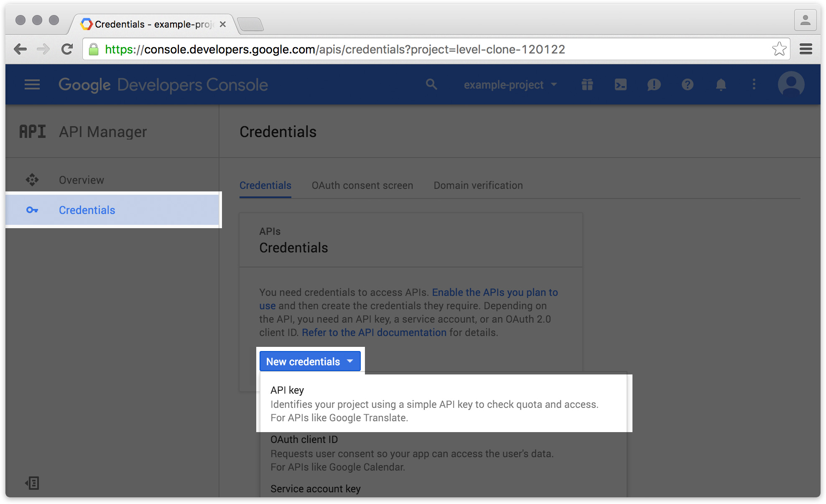Viewport: 826px width, 504px height.
Task: Launch Cloud Shell terminal icon
Action: point(621,85)
